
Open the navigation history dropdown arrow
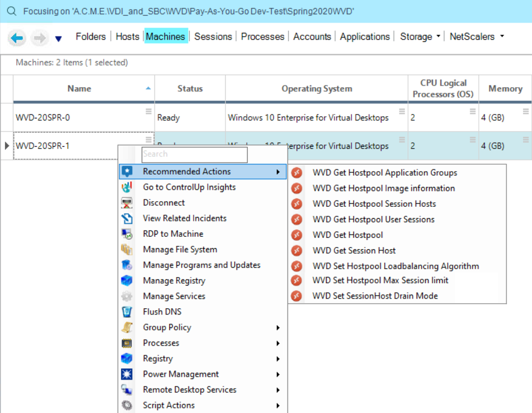(x=58, y=39)
